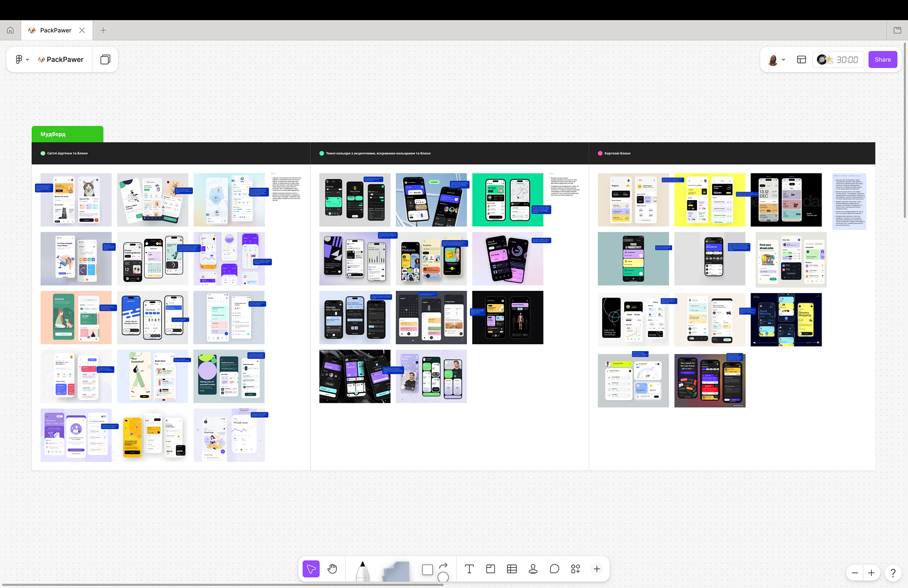Activate the Comment tool
The width and height of the screenshot is (908, 588).
coord(554,569)
